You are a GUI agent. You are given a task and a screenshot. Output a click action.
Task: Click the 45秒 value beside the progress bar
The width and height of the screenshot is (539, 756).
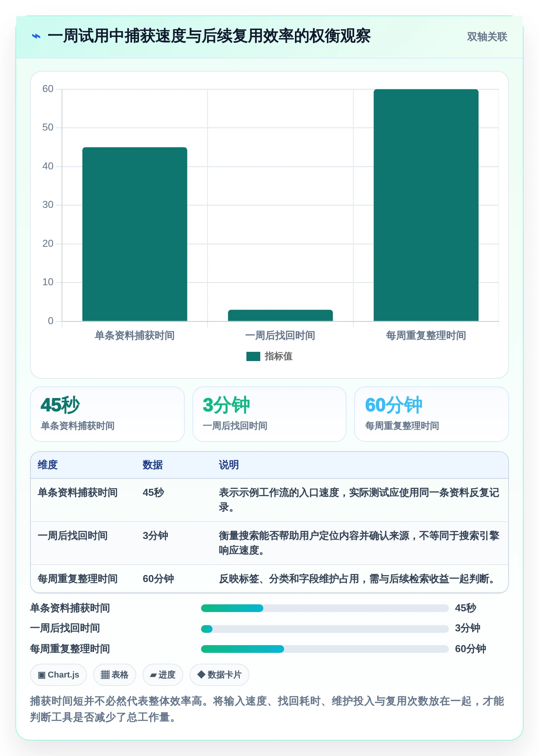point(466,608)
